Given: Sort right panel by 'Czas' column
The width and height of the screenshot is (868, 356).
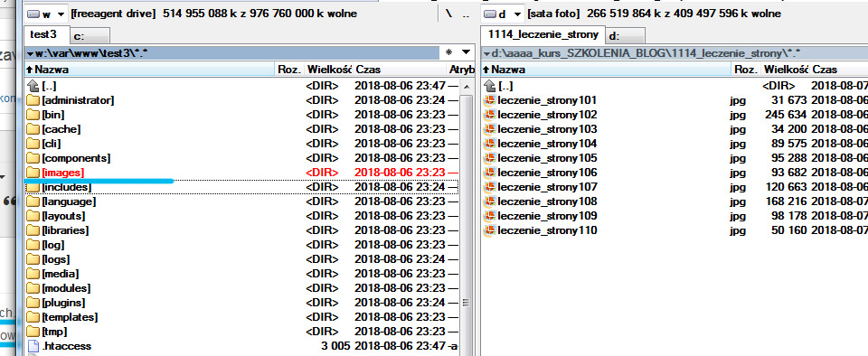Looking at the screenshot, I should point(839,70).
